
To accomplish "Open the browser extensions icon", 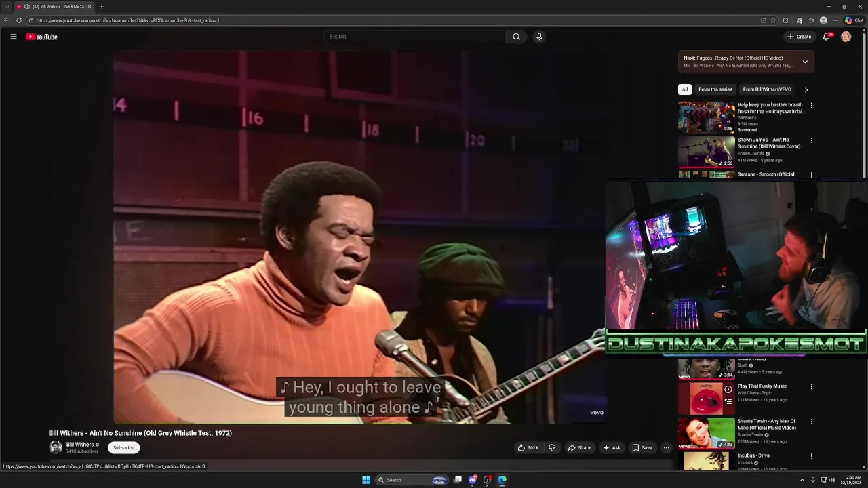I will 785,20.
